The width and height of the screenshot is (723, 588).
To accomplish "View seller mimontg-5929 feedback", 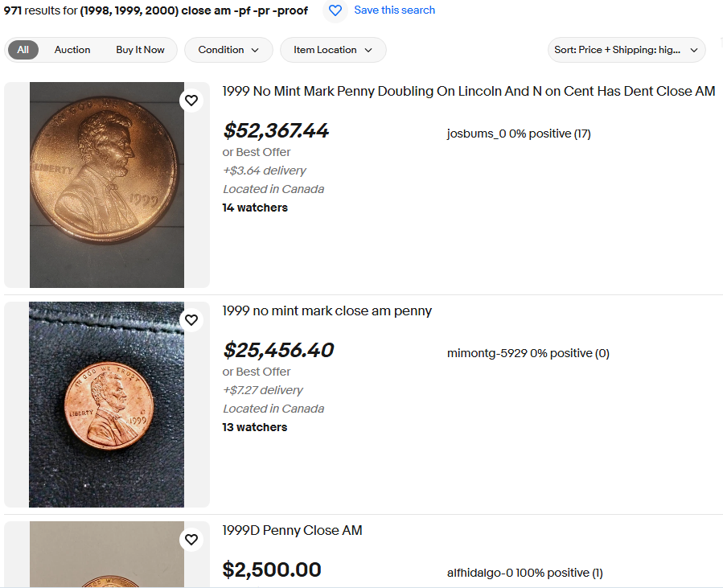I will click(528, 353).
